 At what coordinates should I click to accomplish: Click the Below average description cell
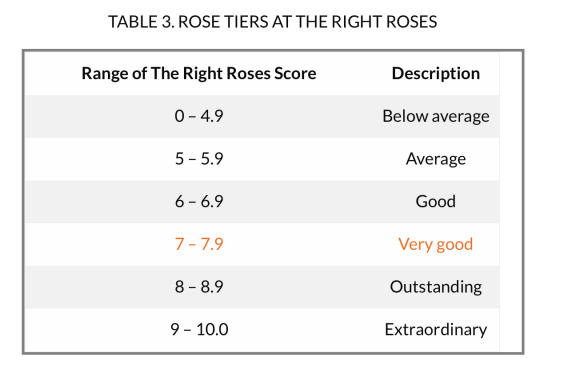pos(436,116)
